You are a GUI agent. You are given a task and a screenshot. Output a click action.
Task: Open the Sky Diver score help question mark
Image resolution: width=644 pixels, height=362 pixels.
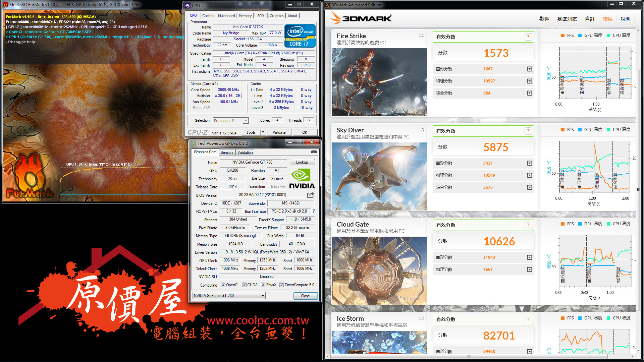[x=528, y=131]
